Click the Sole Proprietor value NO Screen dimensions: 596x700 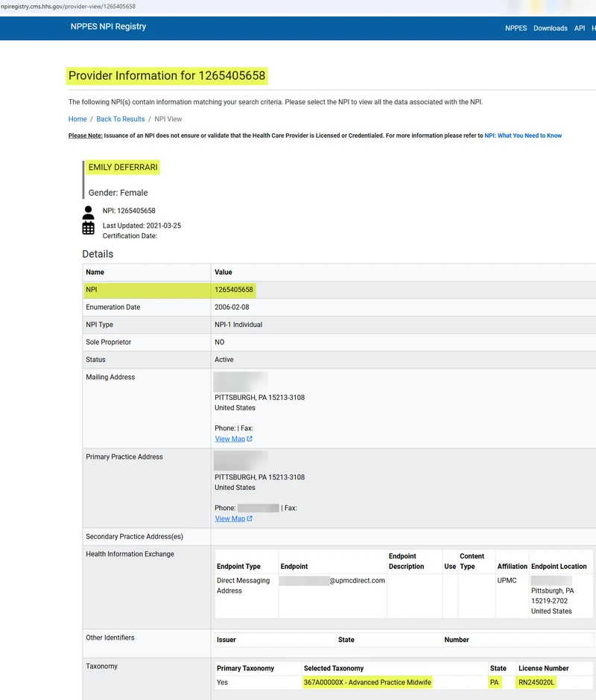[x=219, y=342]
